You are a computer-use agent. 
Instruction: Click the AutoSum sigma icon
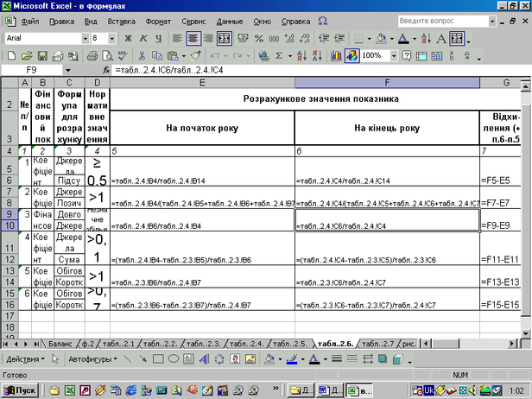tap(277, 55)
